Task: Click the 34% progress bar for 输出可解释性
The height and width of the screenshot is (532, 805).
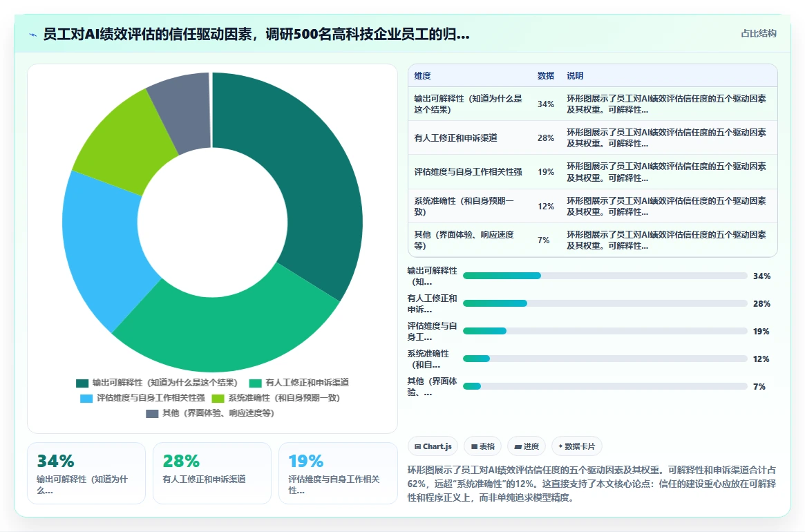Action: tap(605, 276)
